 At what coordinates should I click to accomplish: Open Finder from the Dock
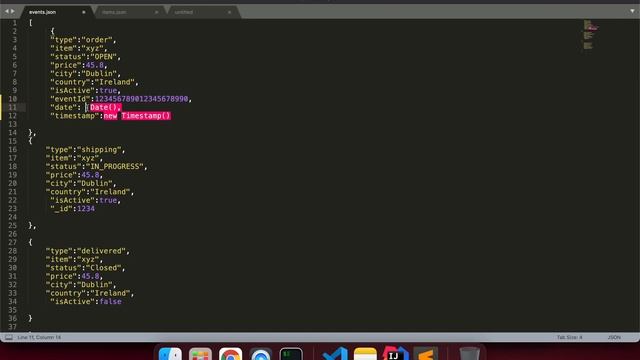point(170,353)
